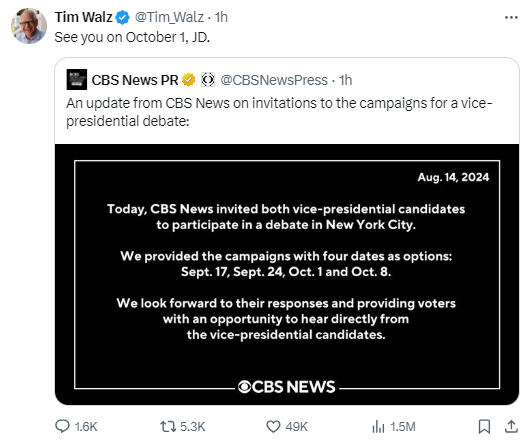
Task: Click the blue verified badge next to Tim Walz
Action: (122, 17)
